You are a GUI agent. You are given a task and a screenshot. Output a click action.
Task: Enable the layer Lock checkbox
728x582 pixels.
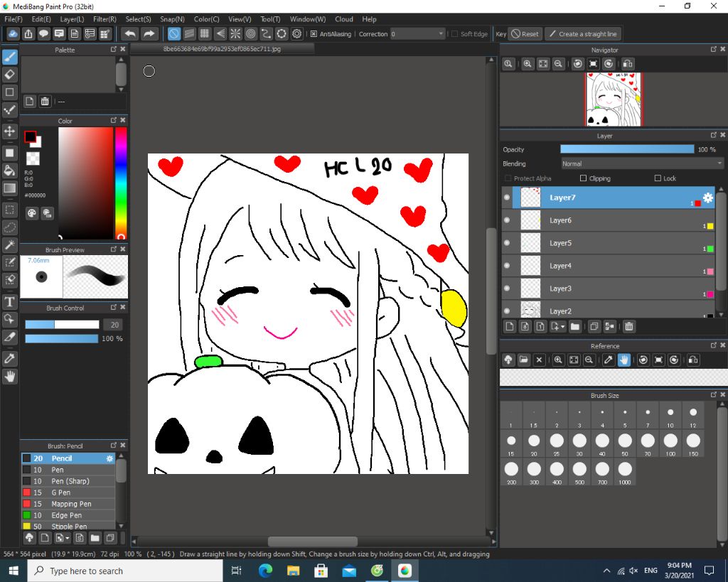pyautogui.click(x=658, y=178)
